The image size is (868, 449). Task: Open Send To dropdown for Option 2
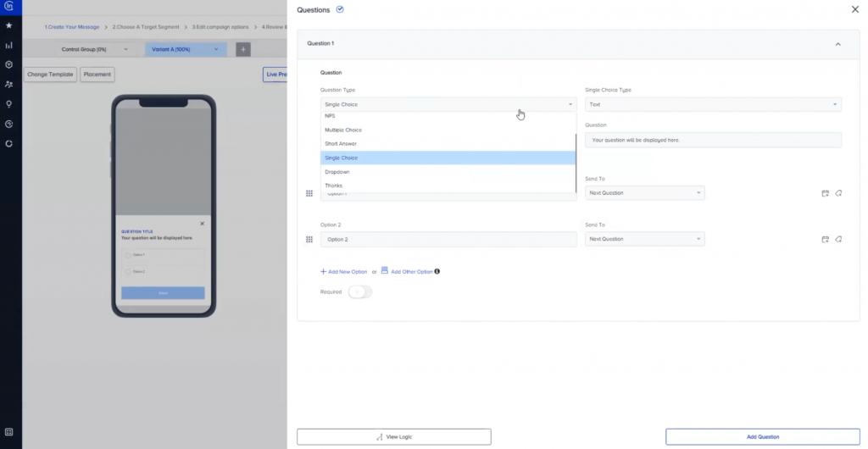click(x=644, y=240)
